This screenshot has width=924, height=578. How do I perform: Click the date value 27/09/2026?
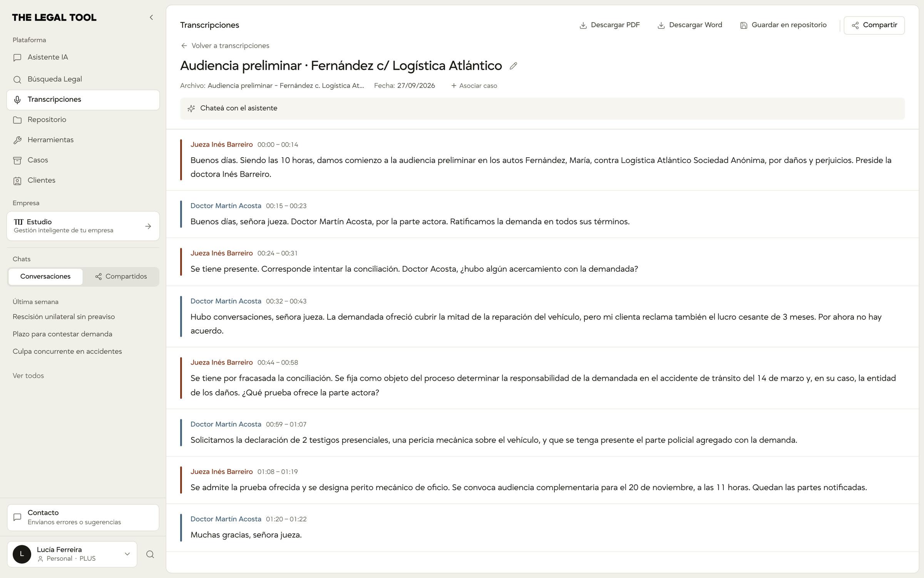click(x=416, y=86)
